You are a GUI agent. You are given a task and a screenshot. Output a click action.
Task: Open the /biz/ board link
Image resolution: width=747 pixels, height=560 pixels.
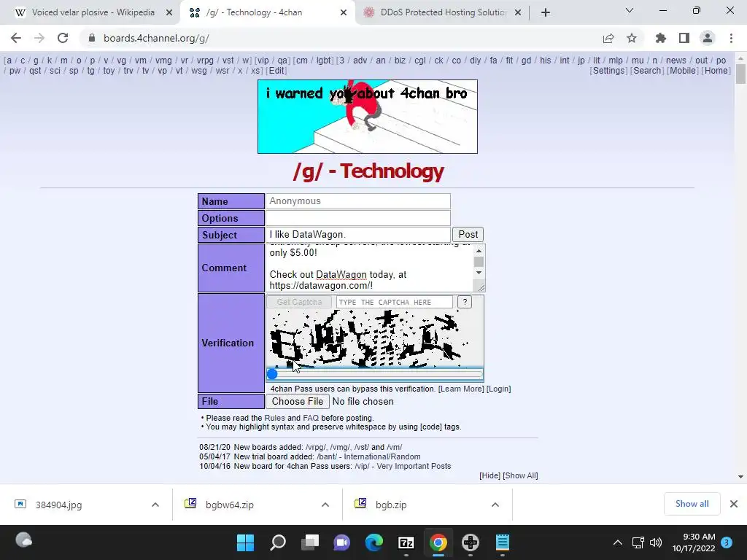[400, 61]
